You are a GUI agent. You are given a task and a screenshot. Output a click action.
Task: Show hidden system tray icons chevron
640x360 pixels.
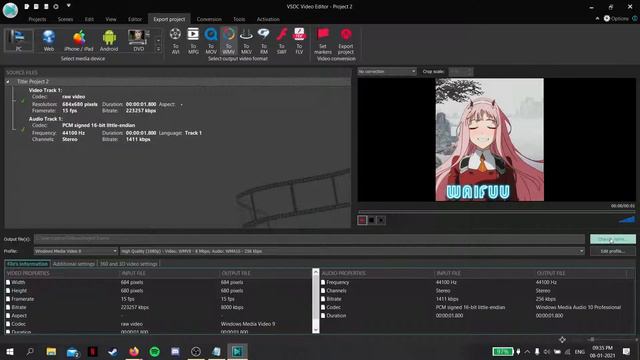[527, 351]
